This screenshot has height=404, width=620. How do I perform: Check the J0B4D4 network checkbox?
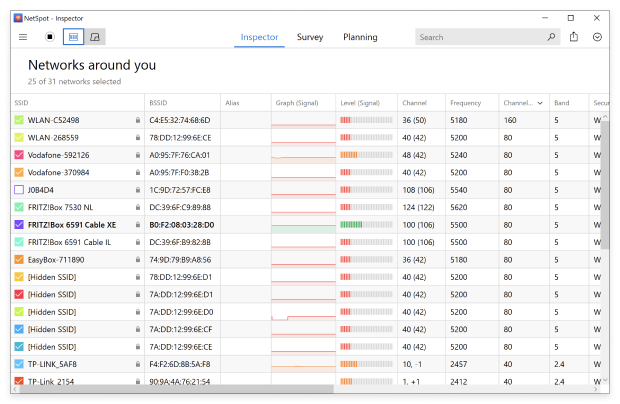pyautogui.click(x=19, y=190)
